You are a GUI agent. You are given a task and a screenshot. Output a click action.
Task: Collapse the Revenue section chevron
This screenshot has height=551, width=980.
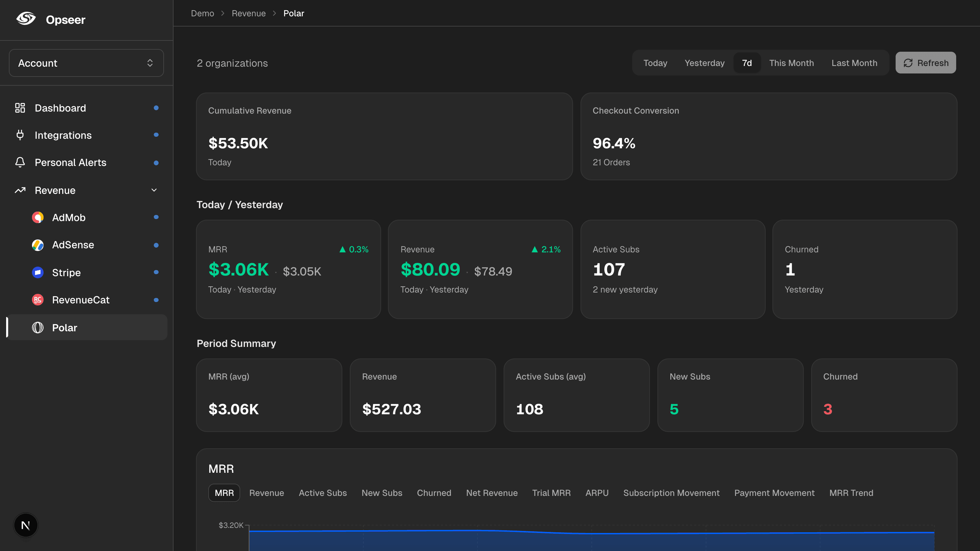[x=154, y=190]
